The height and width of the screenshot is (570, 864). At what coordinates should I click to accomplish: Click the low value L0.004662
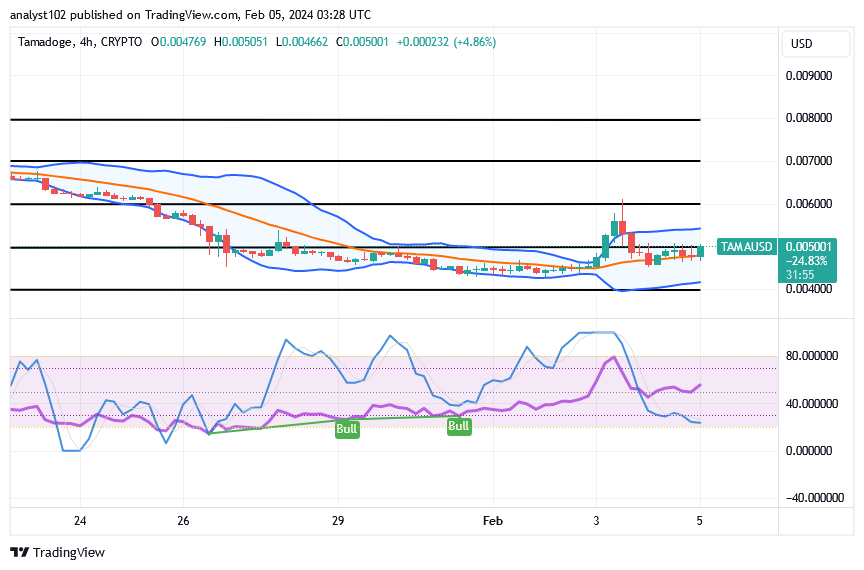click(302, 42)
